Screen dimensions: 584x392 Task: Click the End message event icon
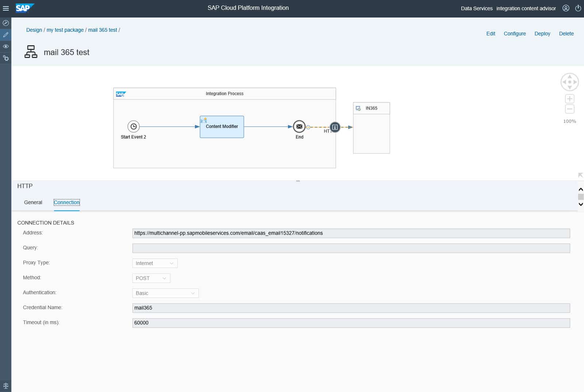click(299, 127)
